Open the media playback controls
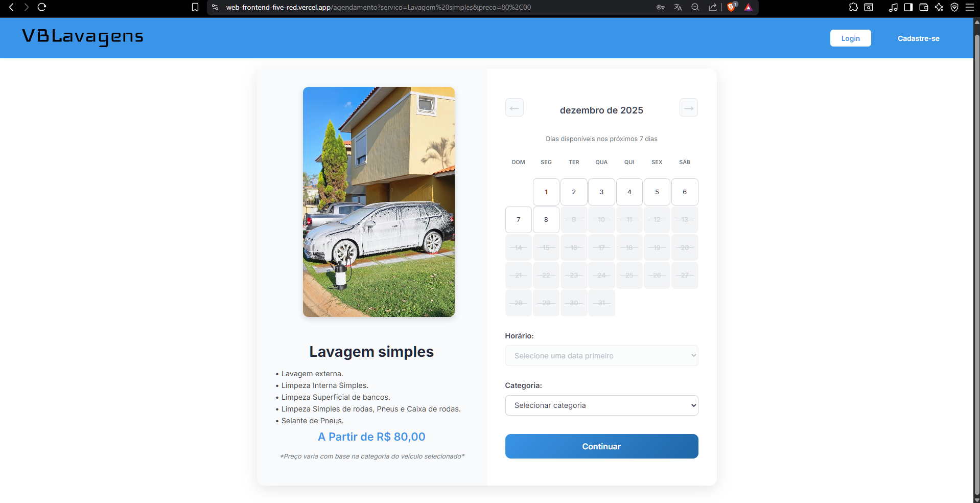 [893, 7]
